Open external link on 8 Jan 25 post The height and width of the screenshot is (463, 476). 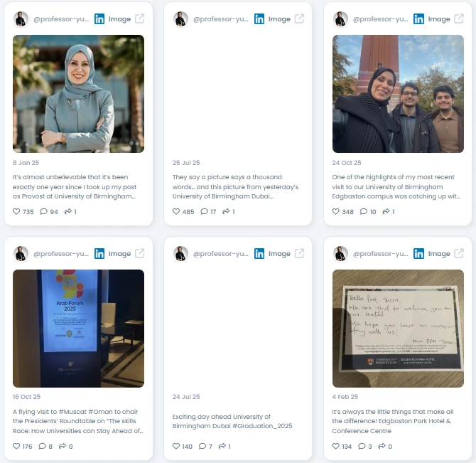click(140, 18)
